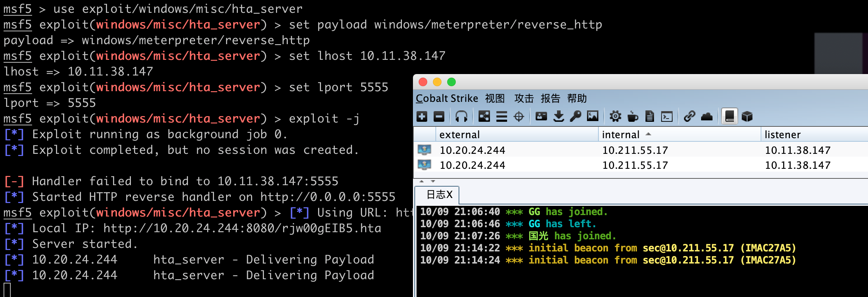The height and width of the screenshot is (297, 868).
Task: Click 'Exploit running as background job 0' line
Action: tap(146, 134)
